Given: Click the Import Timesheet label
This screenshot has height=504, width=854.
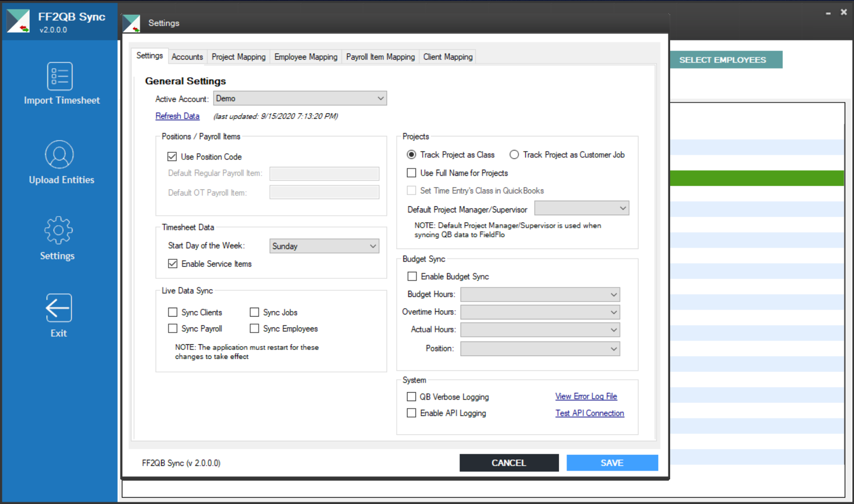Looking at the screenshot, I should 62,100.
